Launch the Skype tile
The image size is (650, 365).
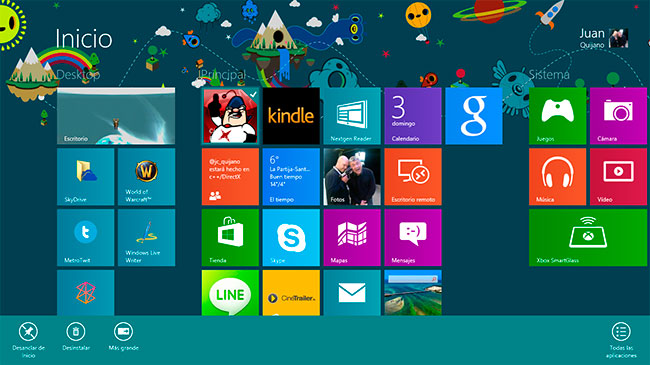(x=291, y=237)
